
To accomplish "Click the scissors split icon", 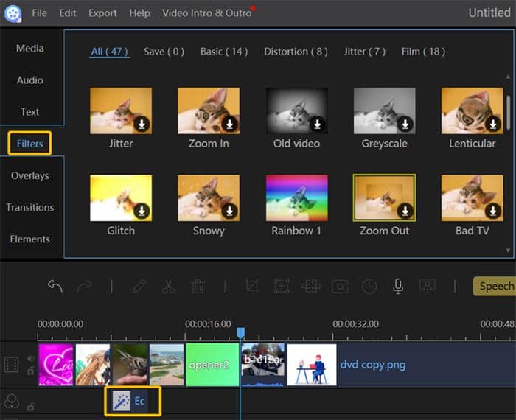I will click(168, 286).
